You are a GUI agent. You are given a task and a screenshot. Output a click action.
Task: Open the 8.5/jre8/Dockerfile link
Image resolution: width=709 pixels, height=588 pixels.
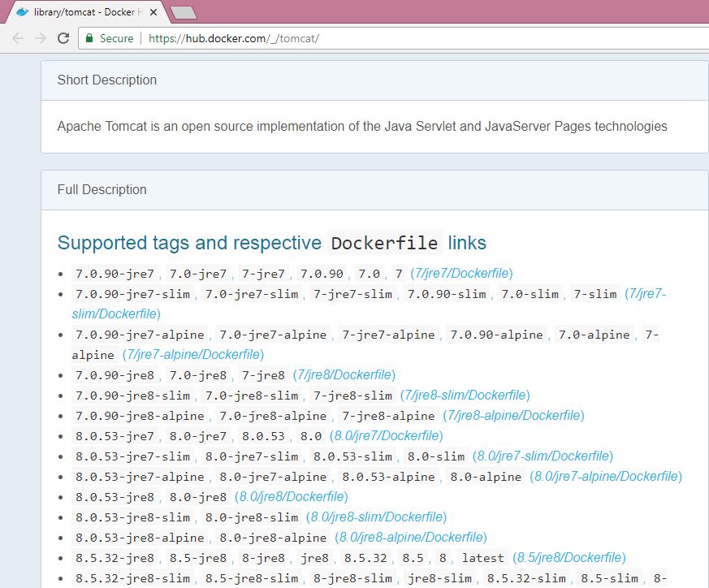568,558
